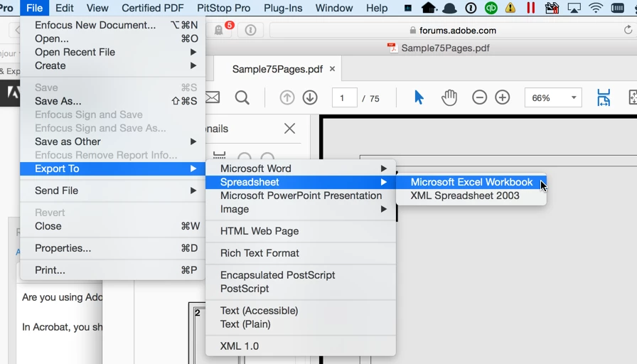Select Enfocus New Document in File menu

(112, 25)
